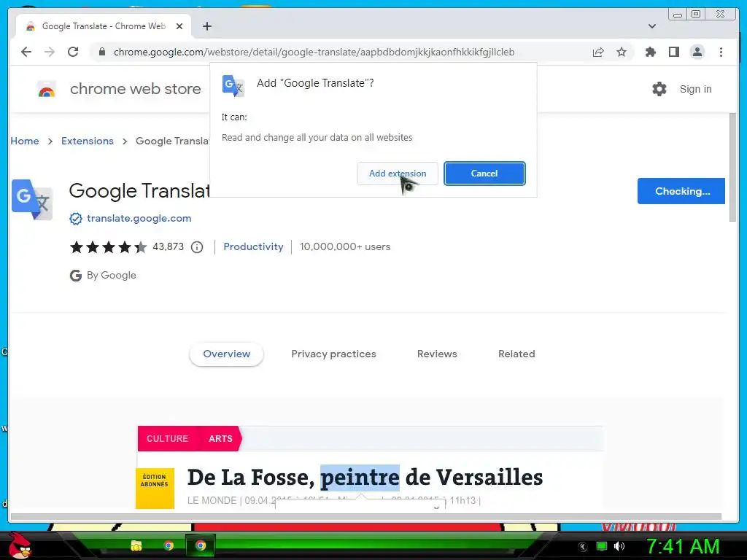
Task: Expand hidden tray icons arrow
Action: [582, 547]
